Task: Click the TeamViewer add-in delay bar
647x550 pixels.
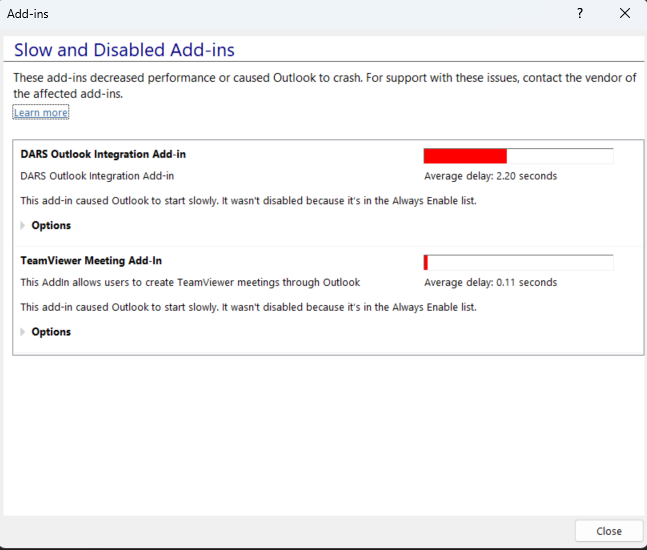Action: point(518,262)
